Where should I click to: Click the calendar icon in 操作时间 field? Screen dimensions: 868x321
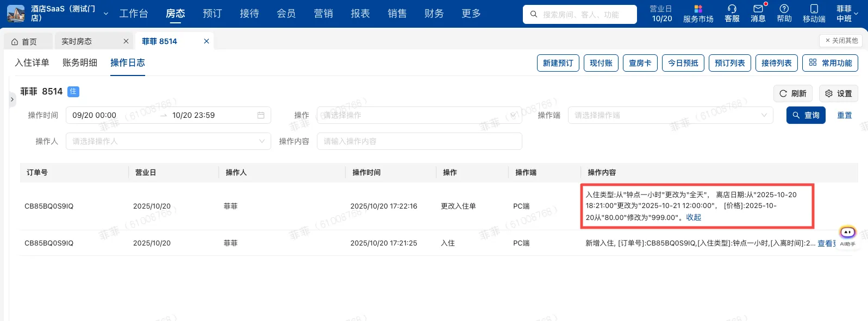(x=261, y=115)
